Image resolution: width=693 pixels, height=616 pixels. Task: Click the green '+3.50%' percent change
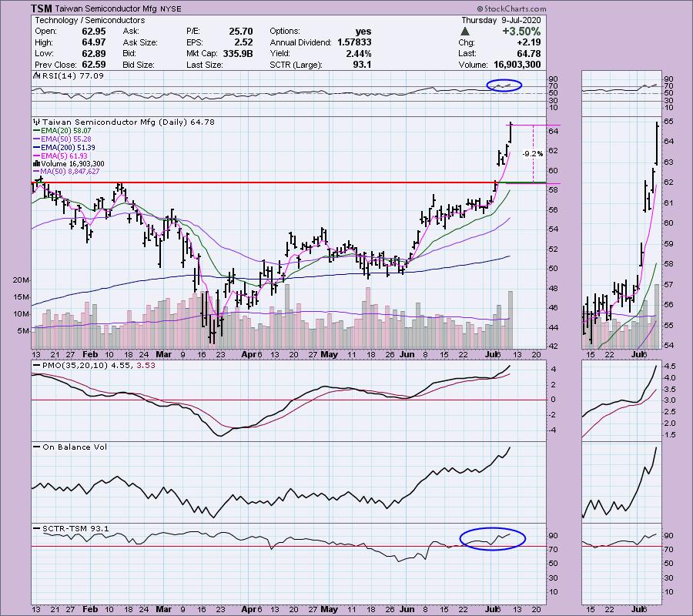pos(521,32)
